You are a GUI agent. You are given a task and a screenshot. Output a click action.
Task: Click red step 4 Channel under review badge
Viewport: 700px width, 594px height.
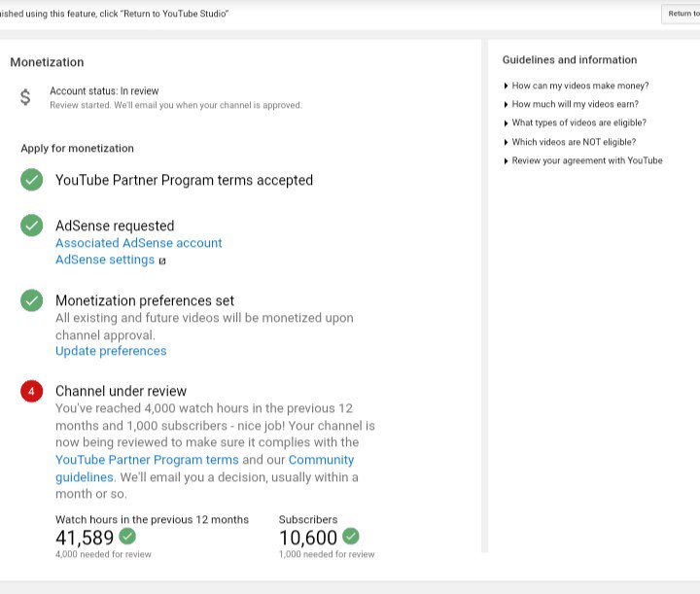click(x=32, y=391)
